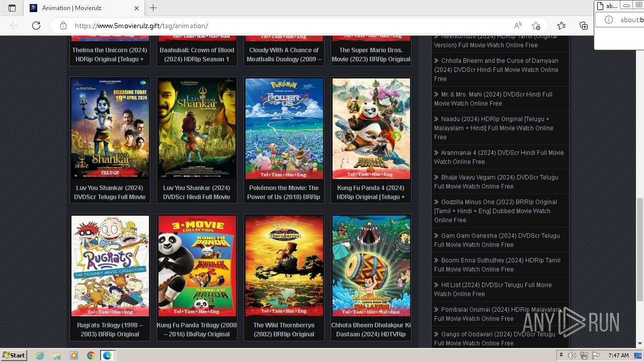Click the page vertical scrollbar thumb
This screenshot has width=644, height=362.
click(640, 249)
